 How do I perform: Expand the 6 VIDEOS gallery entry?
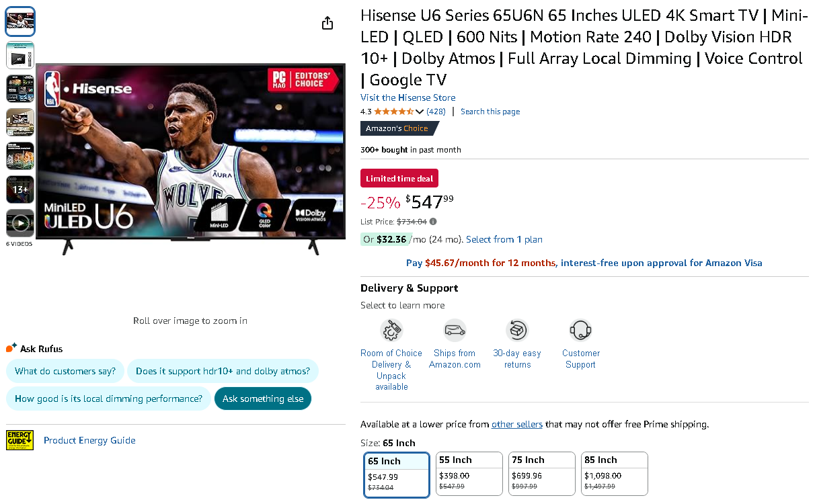click(x=20, y=244)
